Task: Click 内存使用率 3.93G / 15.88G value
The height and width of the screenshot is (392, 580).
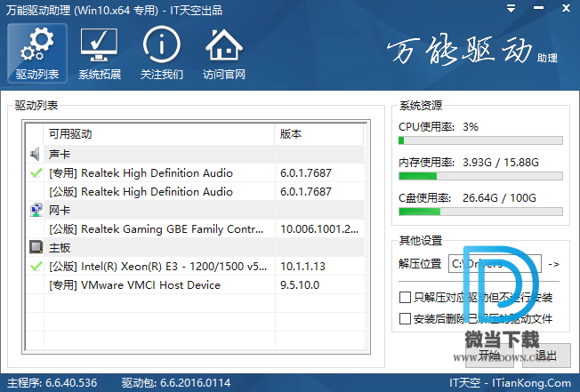Action: pyautogui.click(x=501, y=163)
